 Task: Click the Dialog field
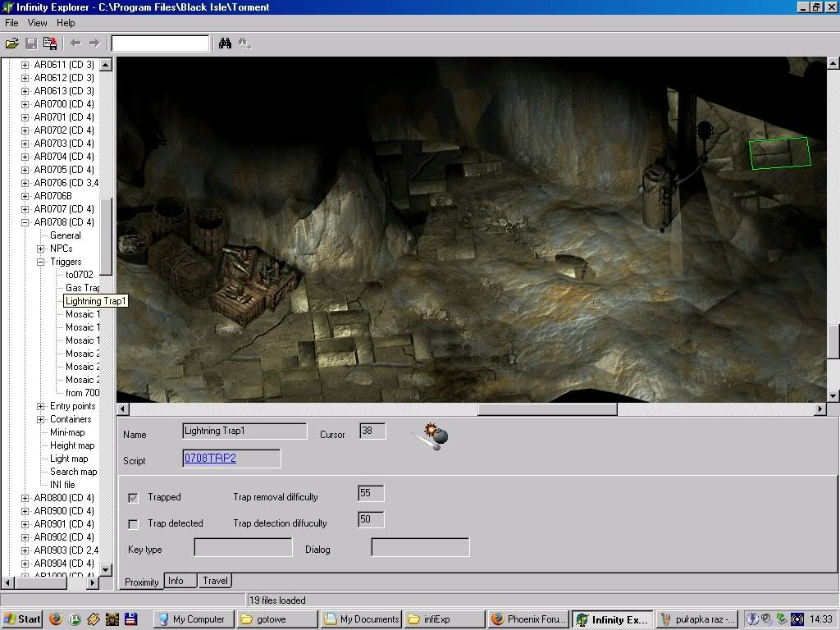point(421,547)
